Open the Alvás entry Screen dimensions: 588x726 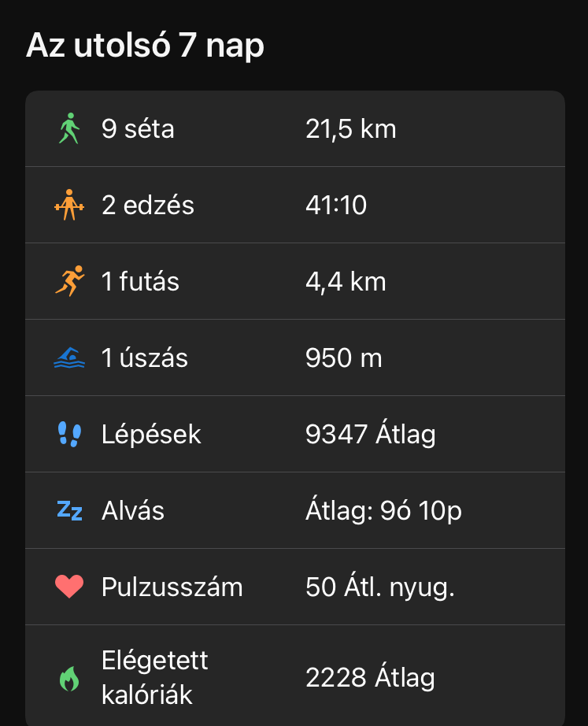133,511
